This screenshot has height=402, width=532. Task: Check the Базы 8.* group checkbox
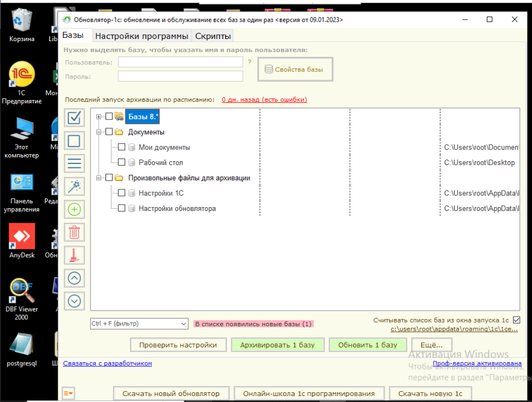coord(109,116)
